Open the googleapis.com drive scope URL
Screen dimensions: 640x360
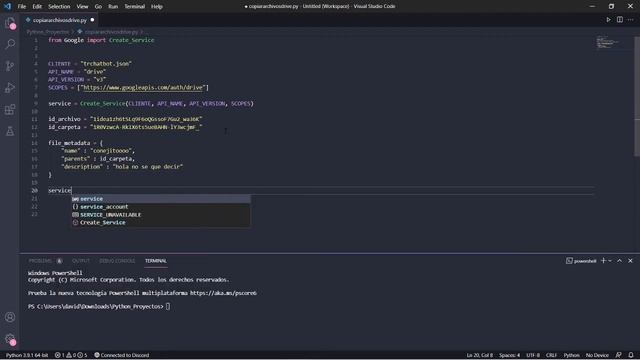[x=143, y=87]
